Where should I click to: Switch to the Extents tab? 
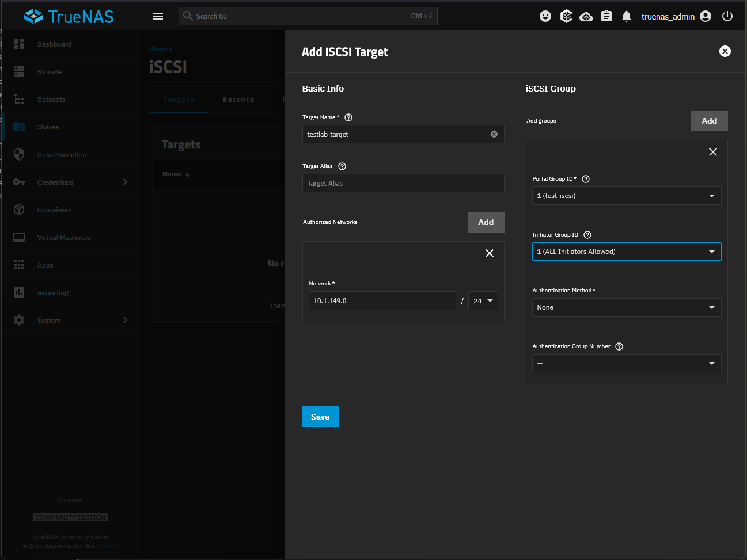click(x=238, y=100)
